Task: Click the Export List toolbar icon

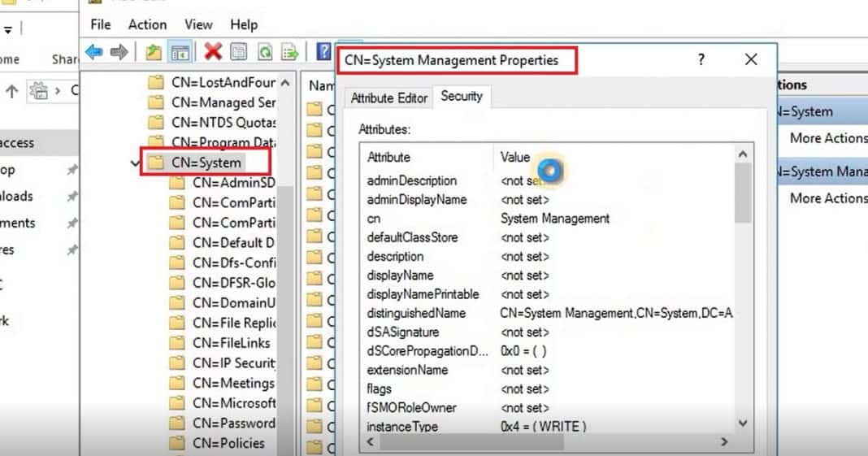Action: [289, 52]
